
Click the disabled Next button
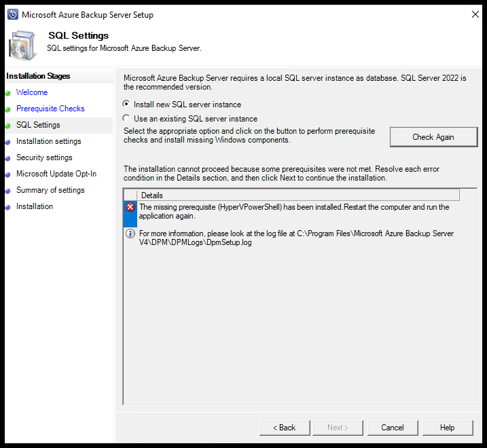tap(338, 428)
